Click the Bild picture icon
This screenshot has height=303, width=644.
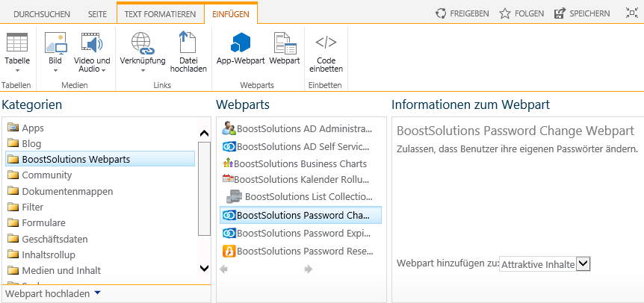55,43
